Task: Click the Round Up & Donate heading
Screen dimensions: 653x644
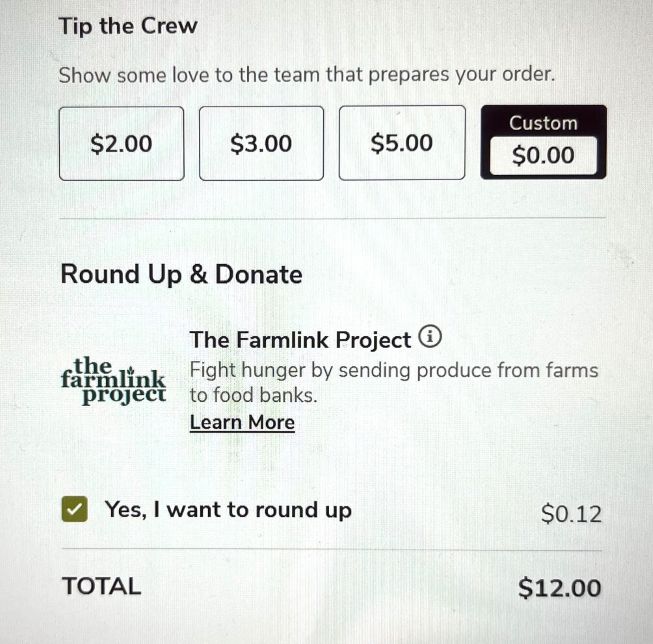Action: click(181, 274)
